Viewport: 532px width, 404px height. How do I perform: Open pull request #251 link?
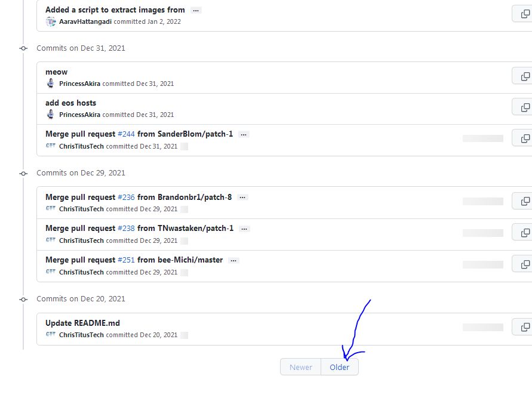(126, 260)
